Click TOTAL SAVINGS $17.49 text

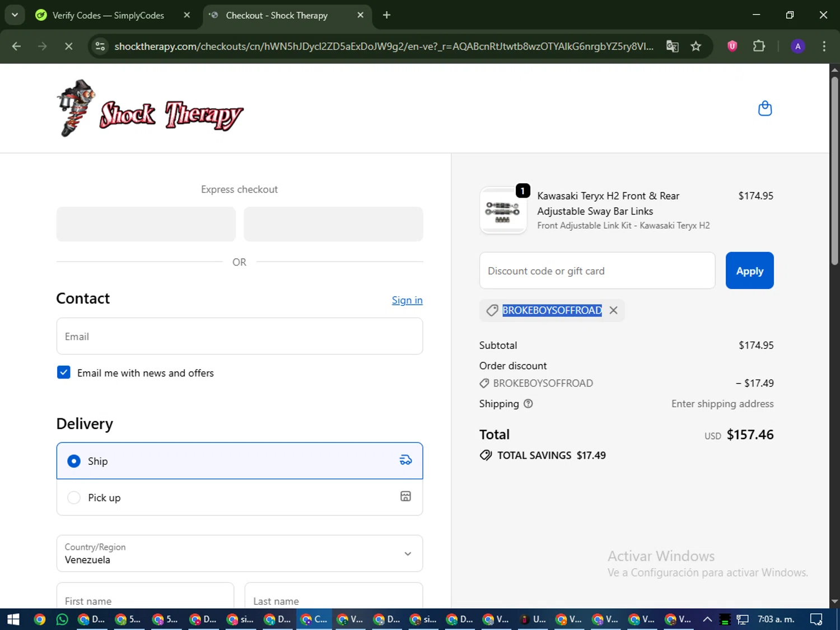(551, 455)
